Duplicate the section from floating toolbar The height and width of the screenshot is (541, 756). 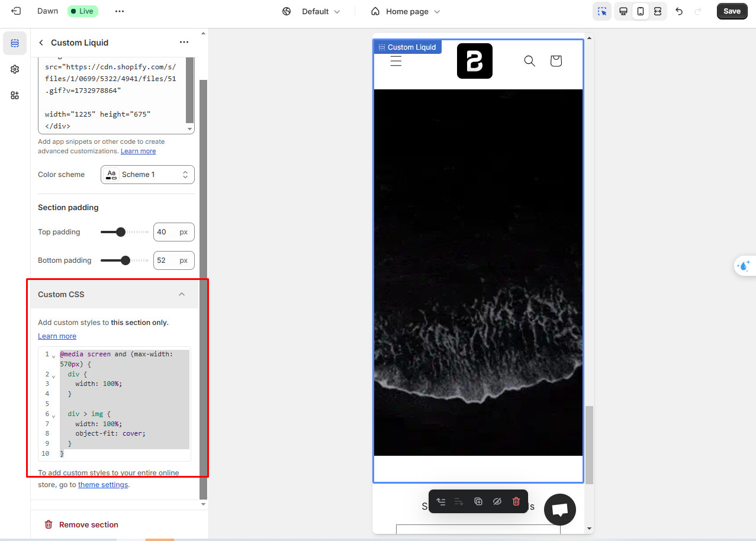(x=478, y=501)
